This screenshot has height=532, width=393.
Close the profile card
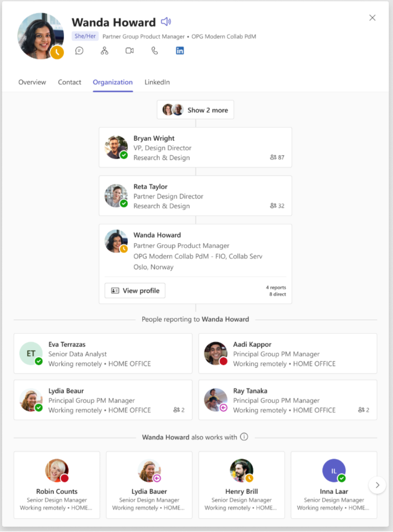[372, 18]
